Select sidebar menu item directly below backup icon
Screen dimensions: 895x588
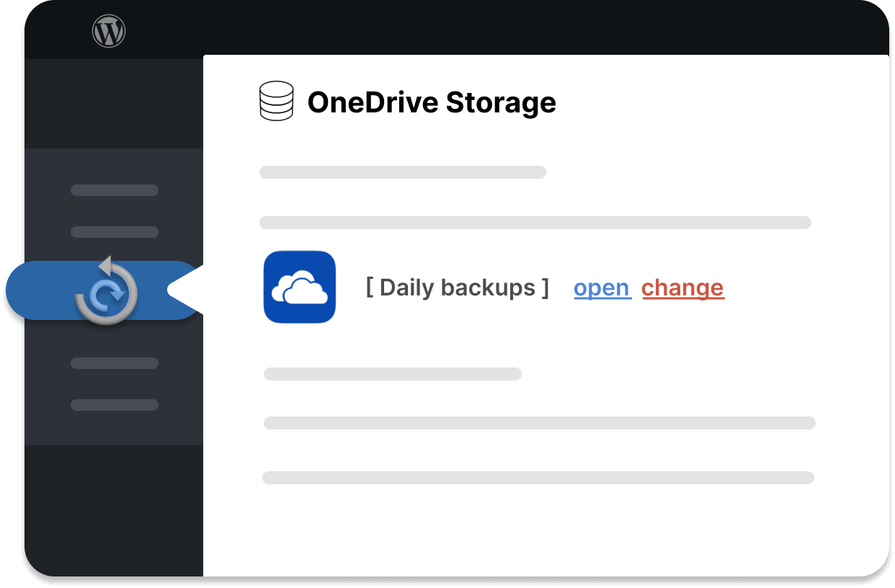tap(115, 363)
